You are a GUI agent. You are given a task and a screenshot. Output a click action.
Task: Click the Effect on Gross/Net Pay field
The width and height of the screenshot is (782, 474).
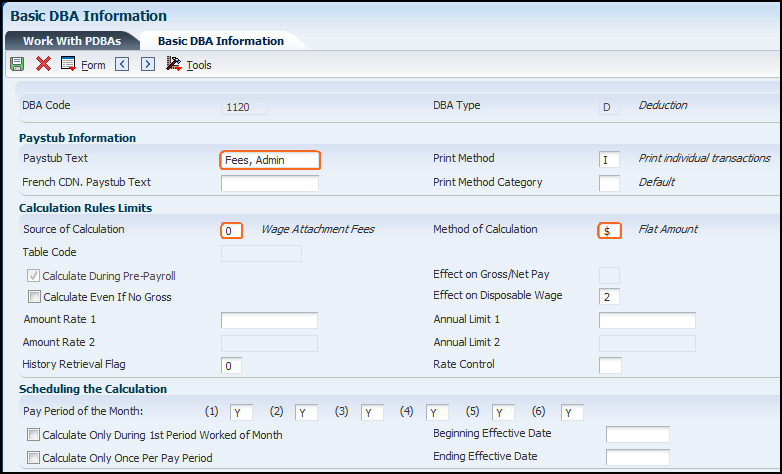[x=609, y=275]
